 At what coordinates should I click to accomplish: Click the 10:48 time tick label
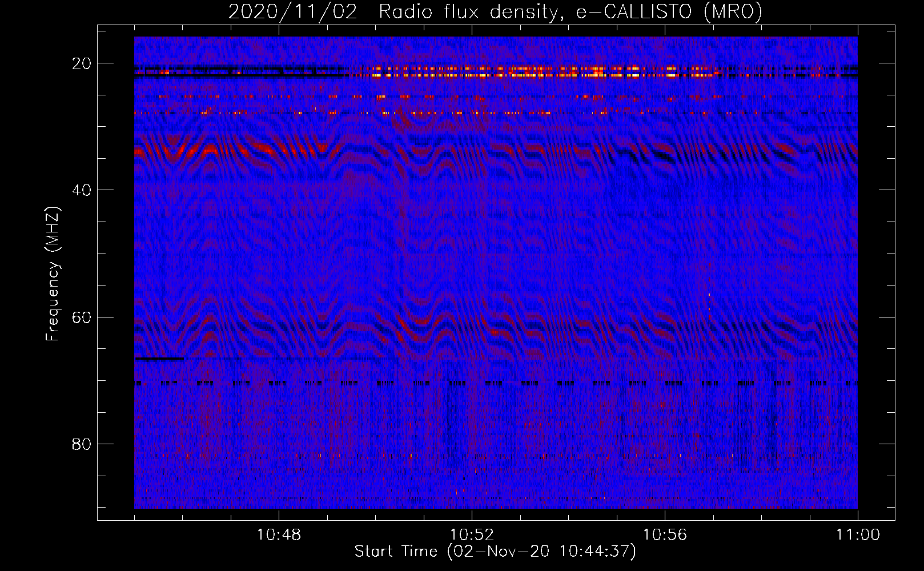pos(279,535)
